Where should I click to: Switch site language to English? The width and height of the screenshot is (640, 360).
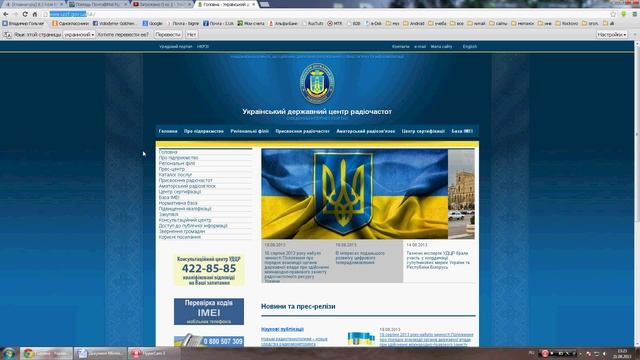(470, 47)
